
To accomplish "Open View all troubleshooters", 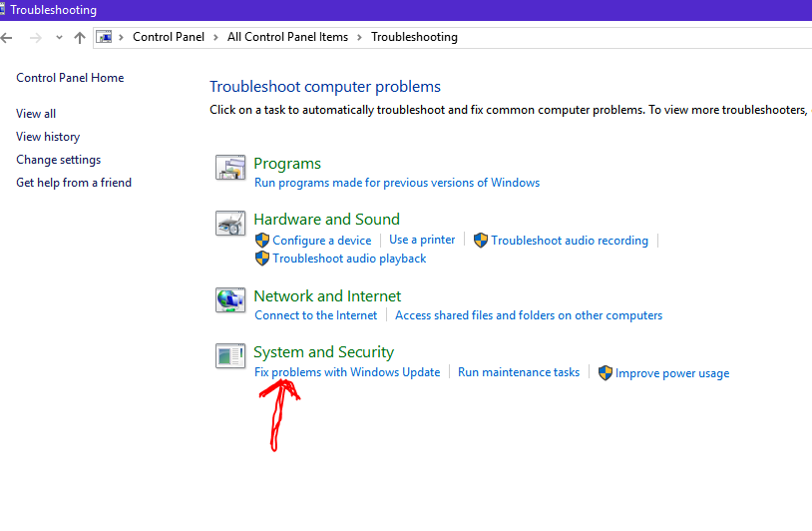I will pyautogui.click(x=36, y=114).
